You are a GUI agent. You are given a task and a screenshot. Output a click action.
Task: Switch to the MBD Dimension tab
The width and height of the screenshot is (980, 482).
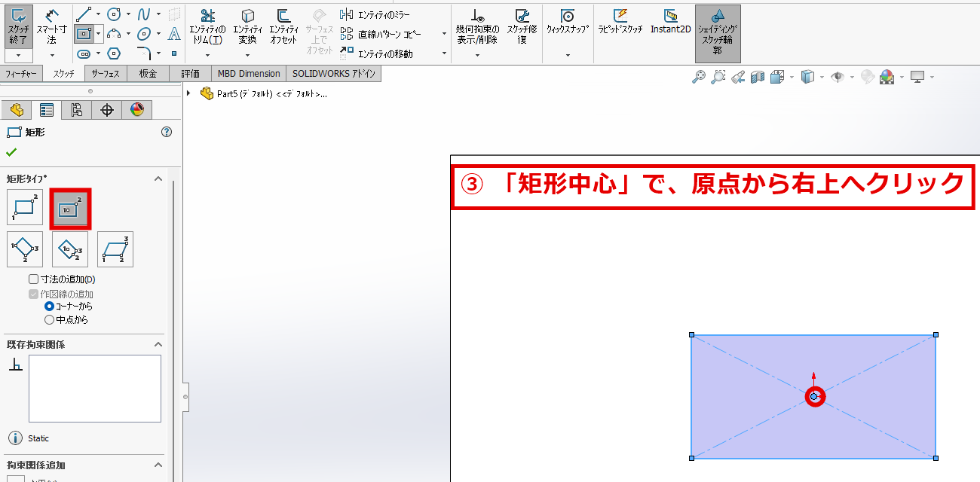(x=249, y=74)
